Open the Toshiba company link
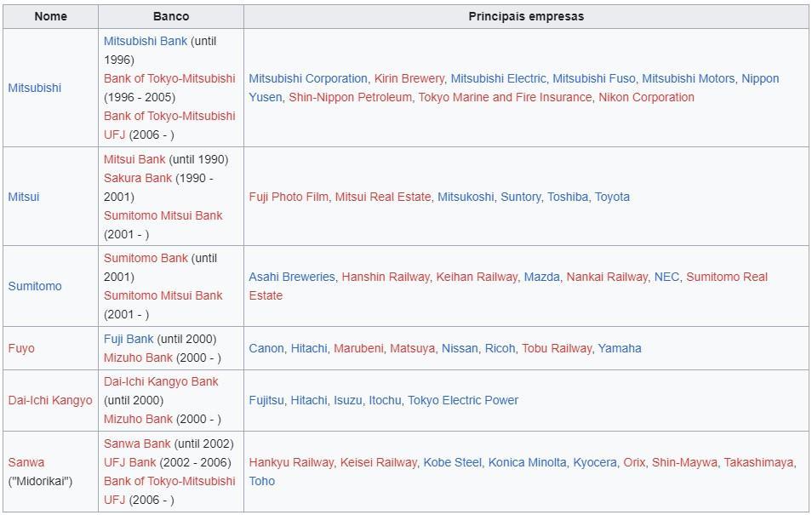 568,197
